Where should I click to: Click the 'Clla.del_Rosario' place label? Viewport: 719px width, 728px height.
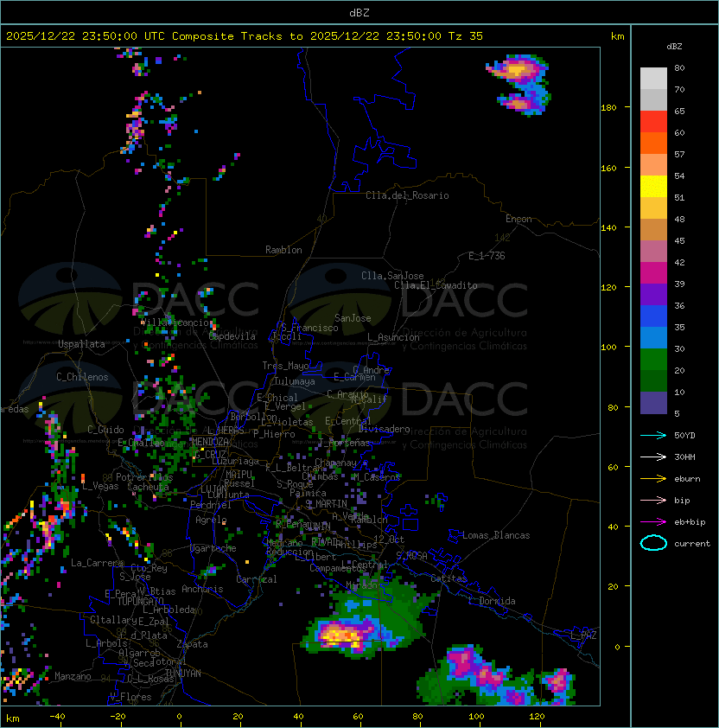coord(407,195)
